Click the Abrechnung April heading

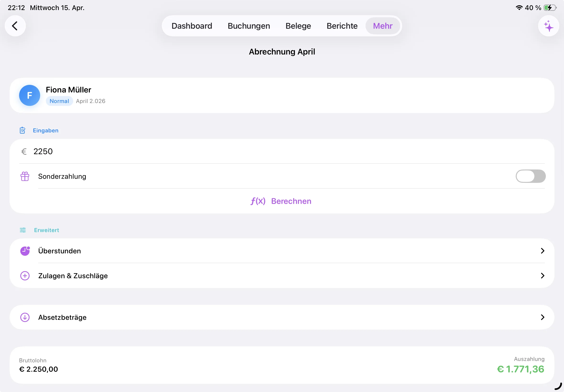[x=282, y=52]
